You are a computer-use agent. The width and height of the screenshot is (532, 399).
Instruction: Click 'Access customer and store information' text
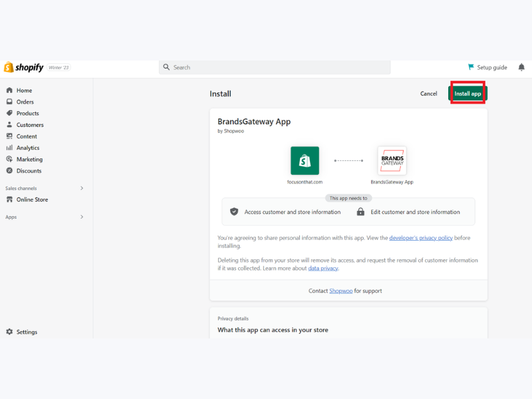(x=293, y=212)
